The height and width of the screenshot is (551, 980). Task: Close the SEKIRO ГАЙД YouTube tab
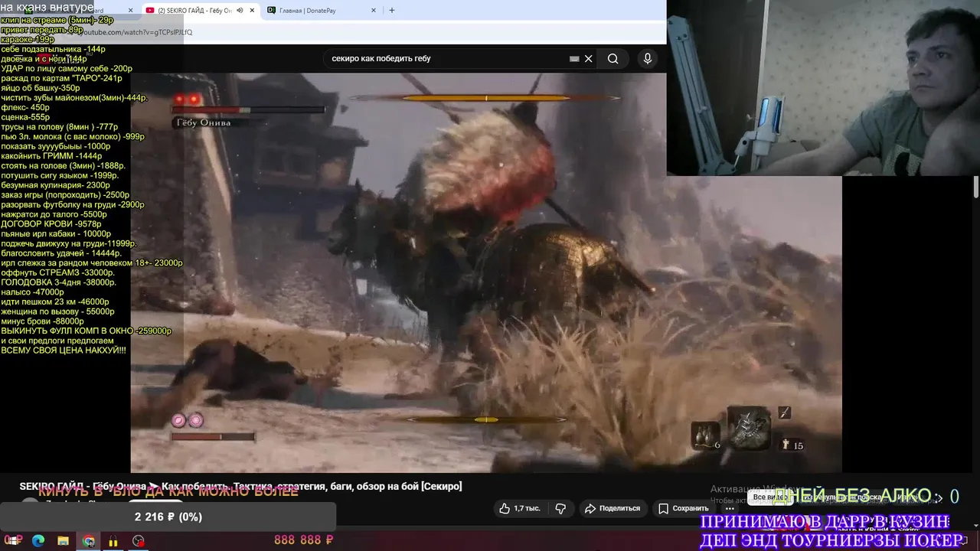tap(252, 11)
